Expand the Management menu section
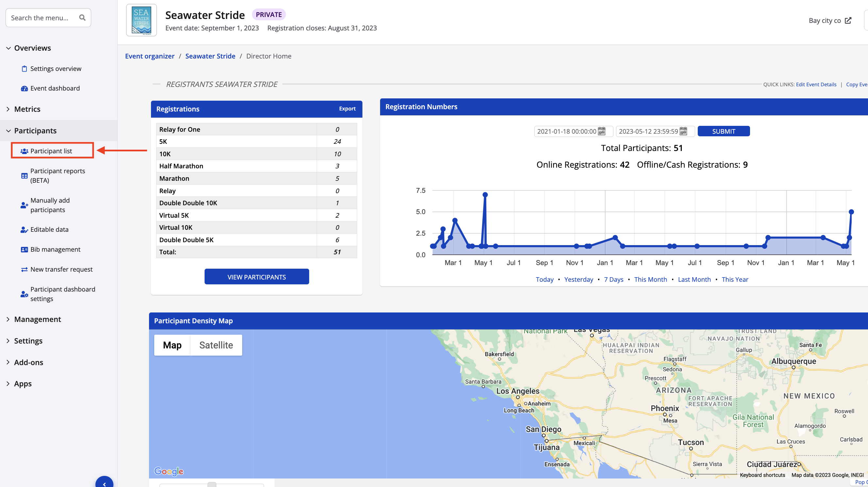Viewport: 868px width, 487px height. [37, 319]
